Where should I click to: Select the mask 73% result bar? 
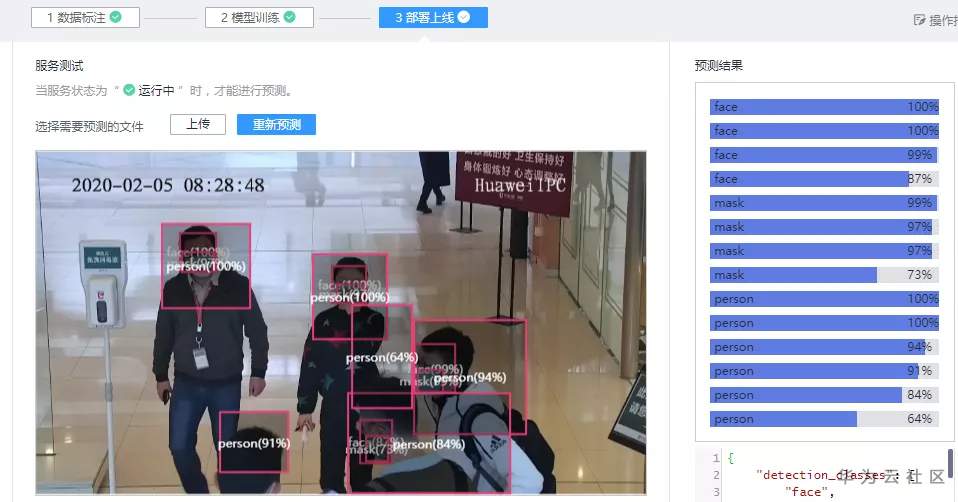(x=824, y=275)
